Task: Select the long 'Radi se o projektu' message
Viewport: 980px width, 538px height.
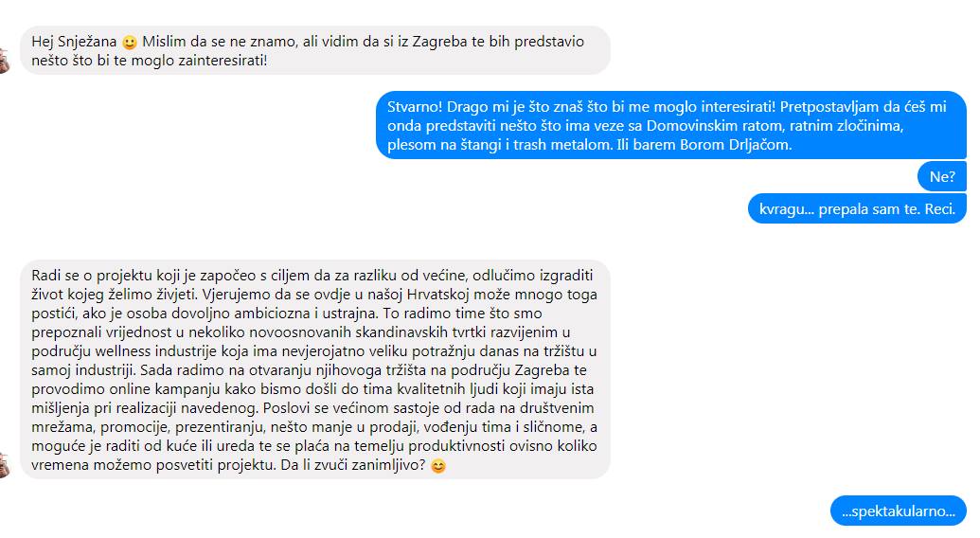Action: [315, 370]
